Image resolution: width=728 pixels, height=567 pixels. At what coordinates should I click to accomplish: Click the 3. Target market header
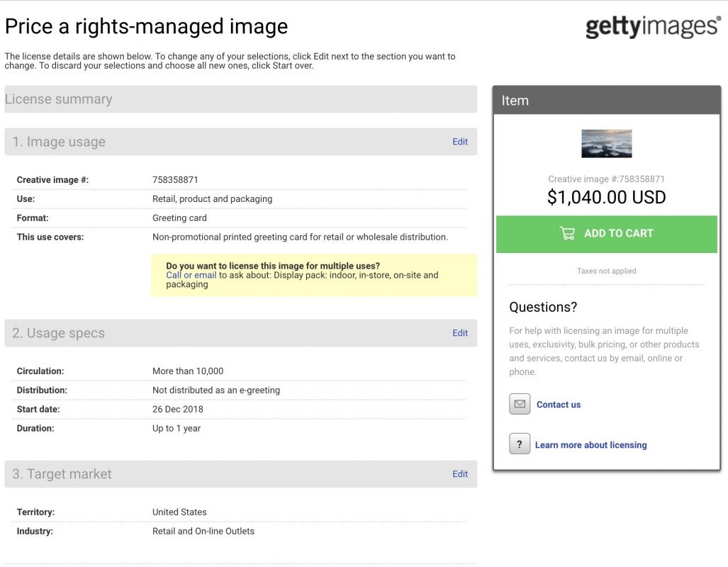(240, 473)
